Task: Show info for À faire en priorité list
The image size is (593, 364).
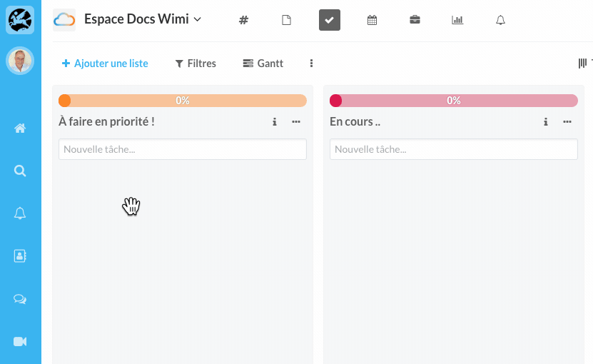Action: [x=275, y=122]
